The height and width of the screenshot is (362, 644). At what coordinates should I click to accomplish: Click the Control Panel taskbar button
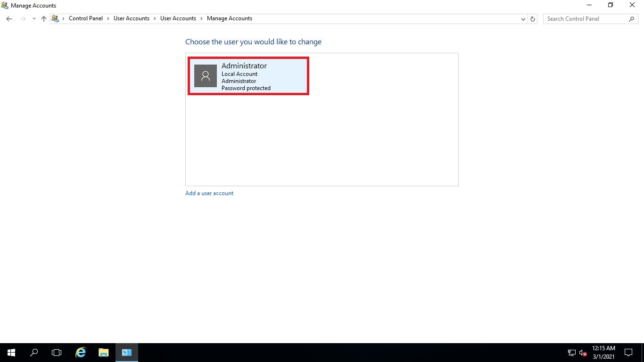[x=126, y=353]
